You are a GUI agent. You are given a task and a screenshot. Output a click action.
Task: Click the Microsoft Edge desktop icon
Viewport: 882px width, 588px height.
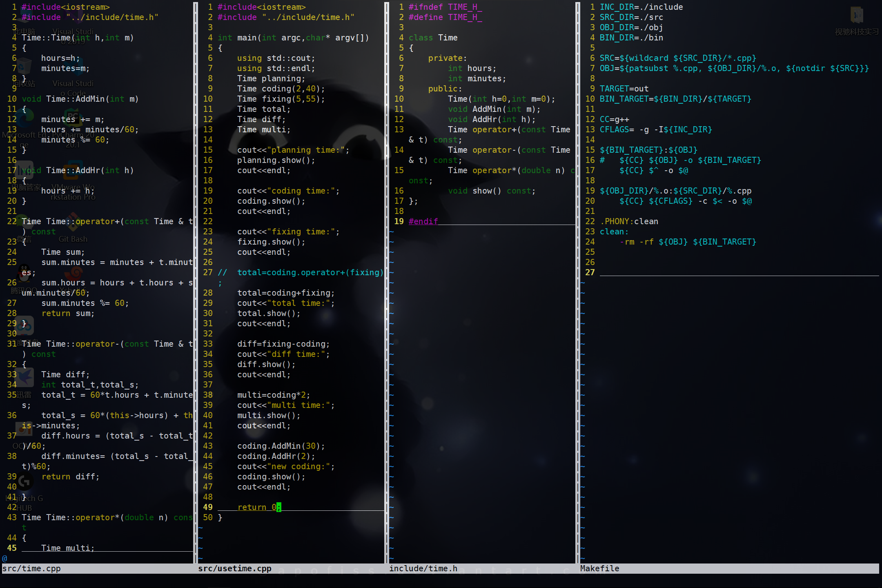point(24,118)
